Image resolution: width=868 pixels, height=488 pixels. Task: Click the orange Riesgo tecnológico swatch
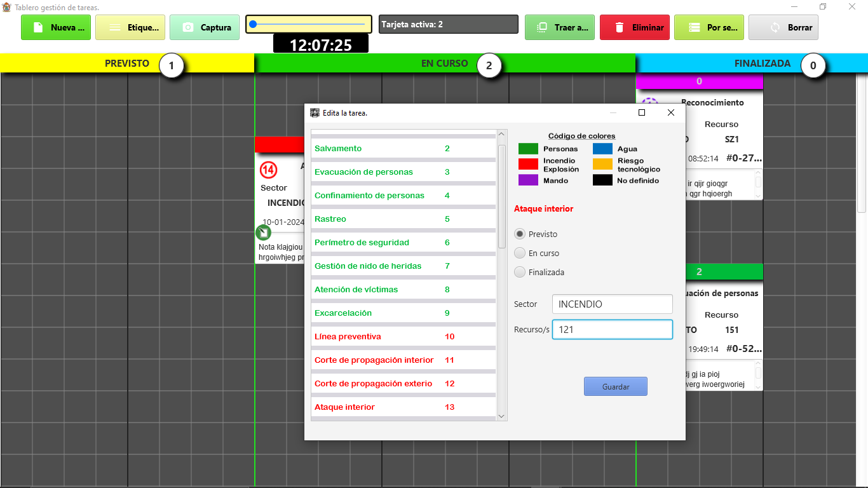point(602,165)
